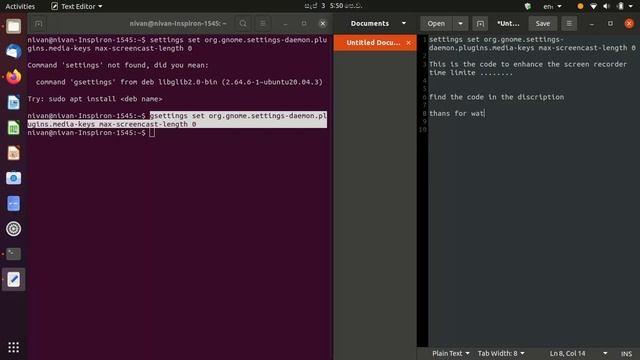The height and width of the screenshot is (360, 640).
Task: Click the battery indicator in top bar
Action: coord(620,6)
